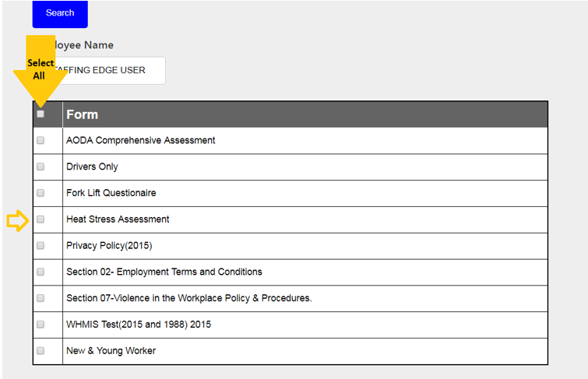Check the Select All header checkbox
This screenshot has width=588, height=379.
click(40, 114)
